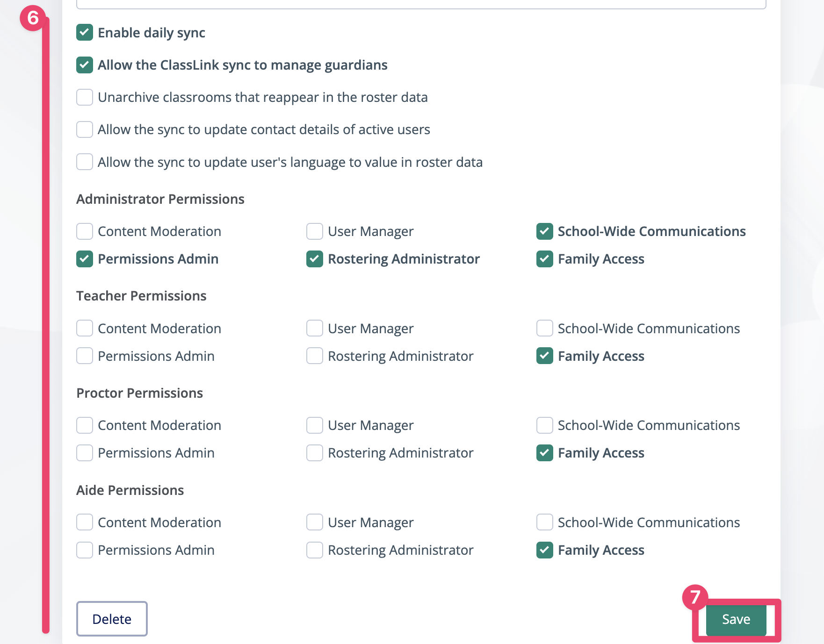Uncheck Administrator Family Access

545,259
